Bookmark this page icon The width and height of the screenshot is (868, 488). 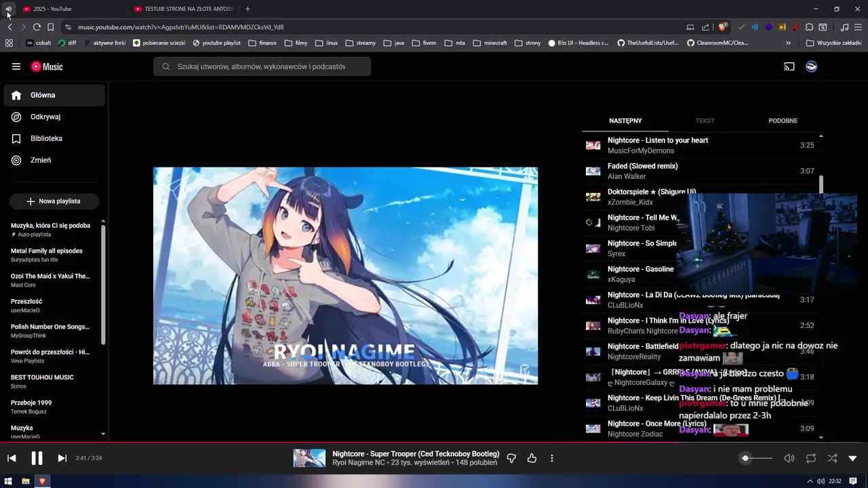(50, 27)
